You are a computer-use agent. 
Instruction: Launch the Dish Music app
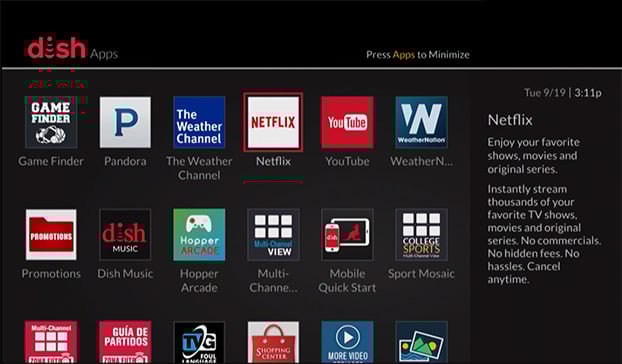125,234
